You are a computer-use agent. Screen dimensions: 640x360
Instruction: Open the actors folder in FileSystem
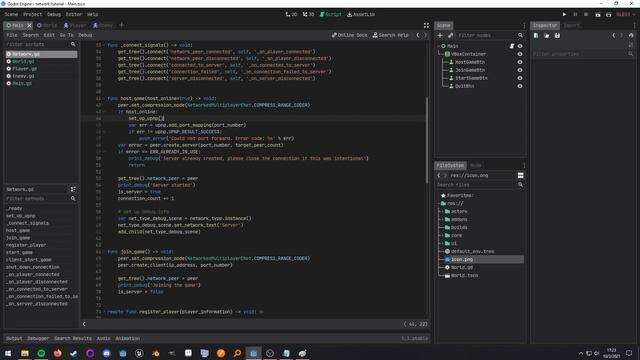coord(459,211)
